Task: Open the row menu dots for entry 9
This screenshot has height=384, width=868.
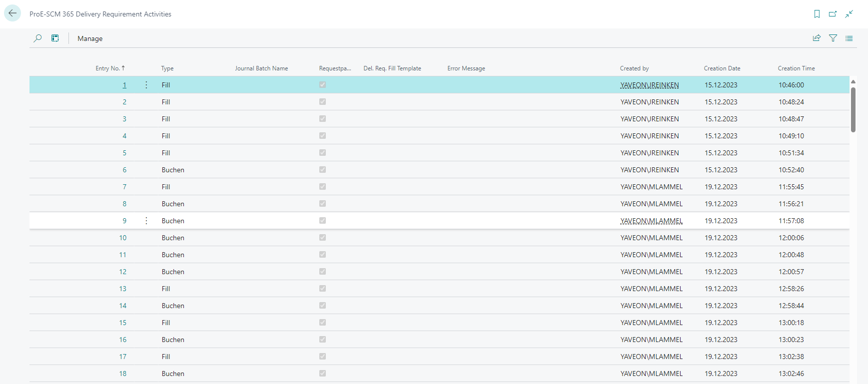Action: pyautogui.click(x=146, y=221)
